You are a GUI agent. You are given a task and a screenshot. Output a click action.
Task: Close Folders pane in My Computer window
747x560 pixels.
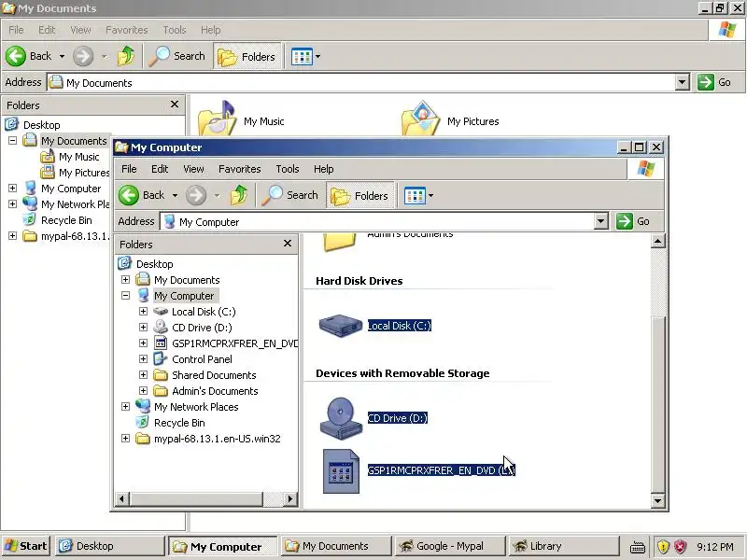point(288,244)
